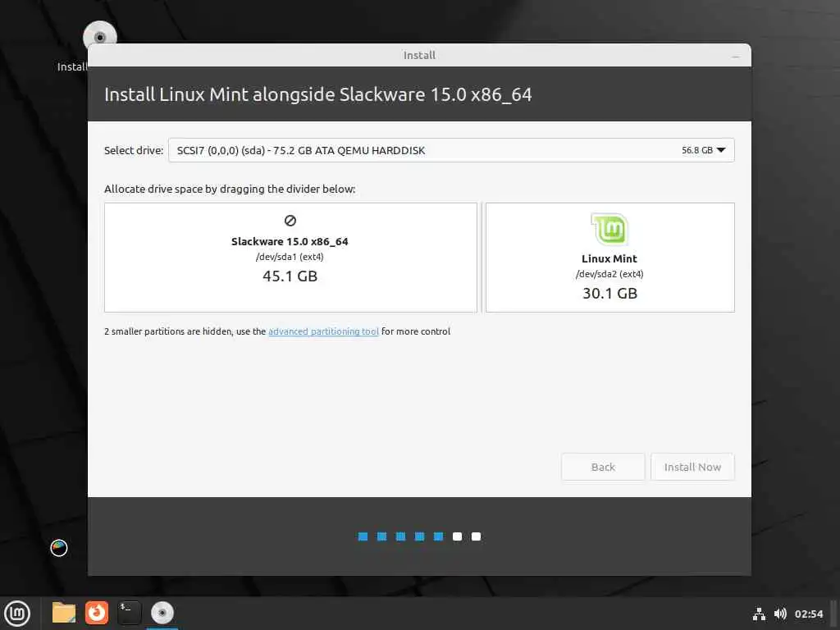
Task: Click the 02:54 clock in the tray
Action: (x=809, y=614)
